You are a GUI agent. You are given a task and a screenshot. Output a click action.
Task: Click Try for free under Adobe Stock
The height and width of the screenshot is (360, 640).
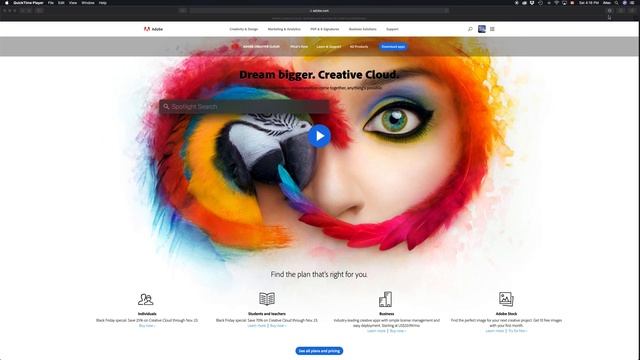518,331
